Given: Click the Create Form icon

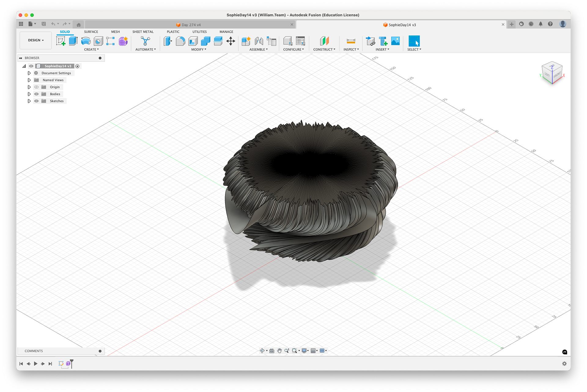Looking at the screenshot, I should click(x=123, y=41).
